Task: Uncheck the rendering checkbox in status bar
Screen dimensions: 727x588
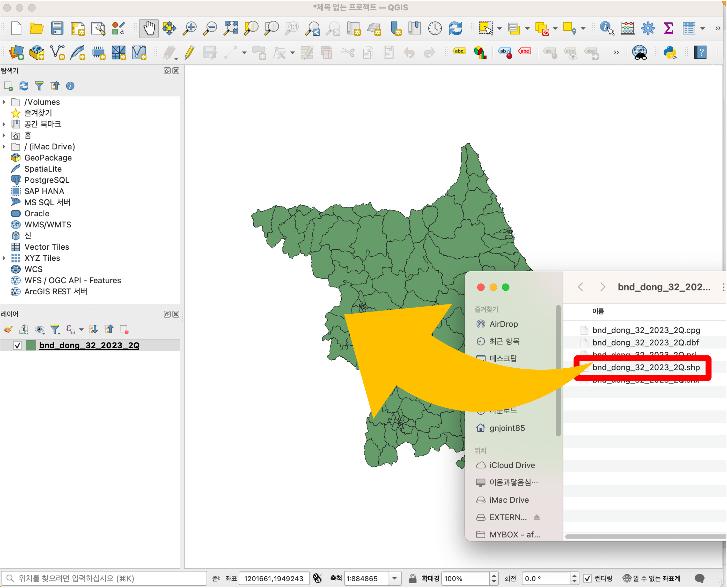Action: [587, 578]
